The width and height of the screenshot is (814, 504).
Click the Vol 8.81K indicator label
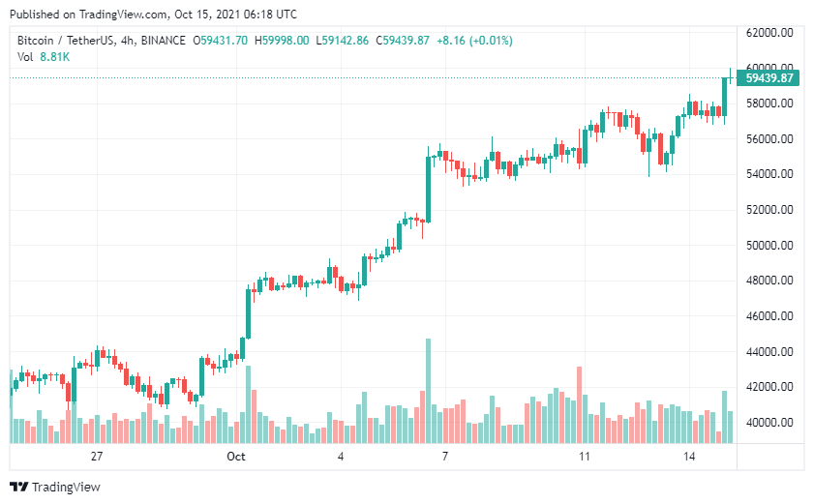44,57
